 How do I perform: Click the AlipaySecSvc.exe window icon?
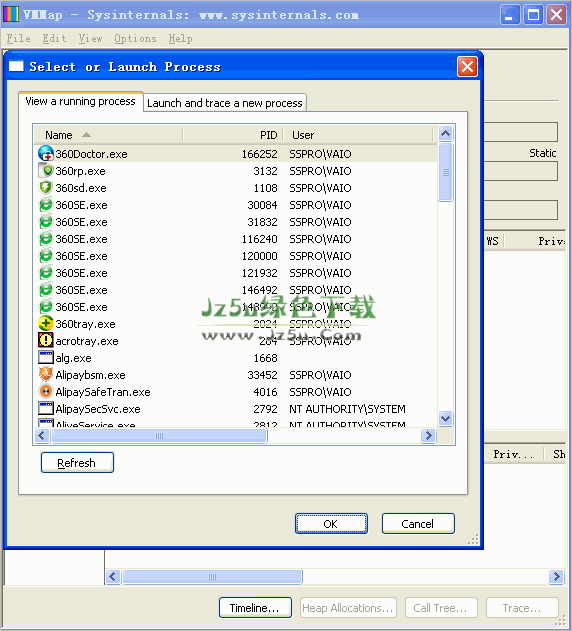point(46,408)
